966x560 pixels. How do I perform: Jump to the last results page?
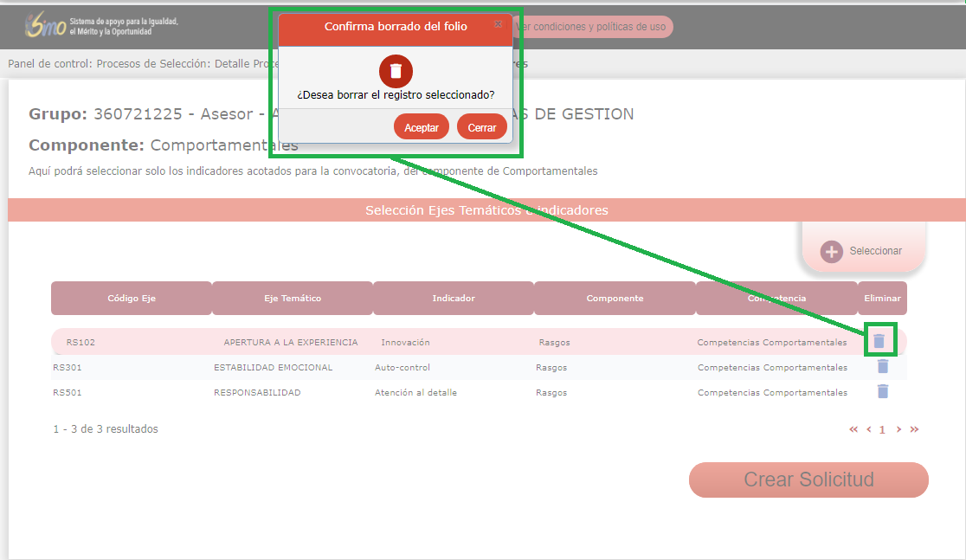point(914,429)
